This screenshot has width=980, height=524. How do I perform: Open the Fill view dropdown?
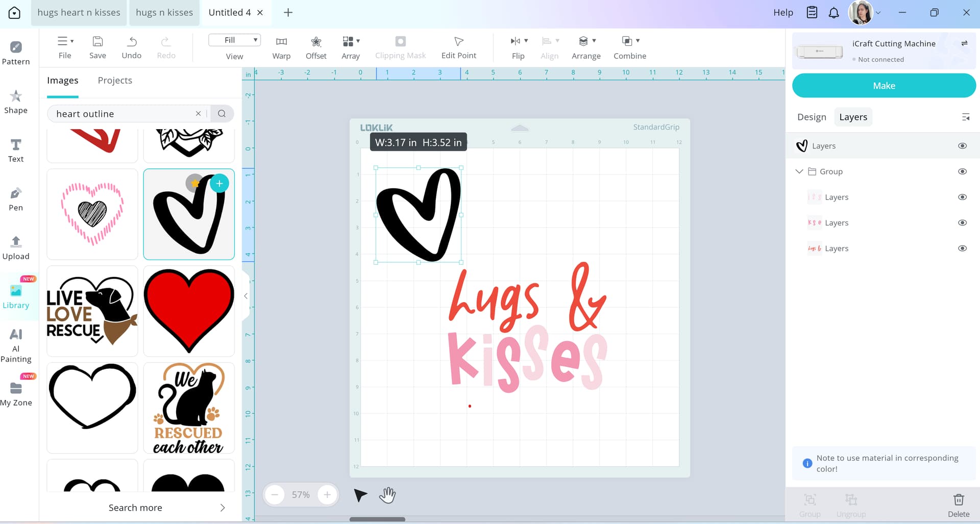[x=234, y=40]
